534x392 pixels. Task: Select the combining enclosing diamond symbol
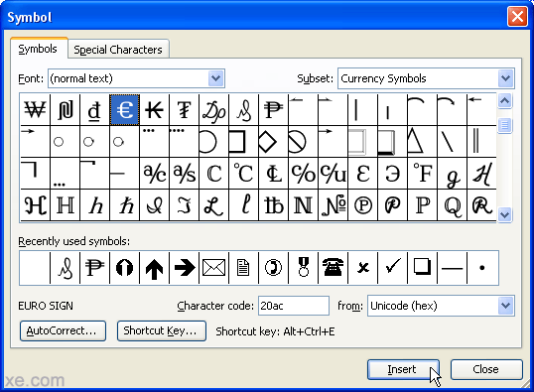(274, 141)
